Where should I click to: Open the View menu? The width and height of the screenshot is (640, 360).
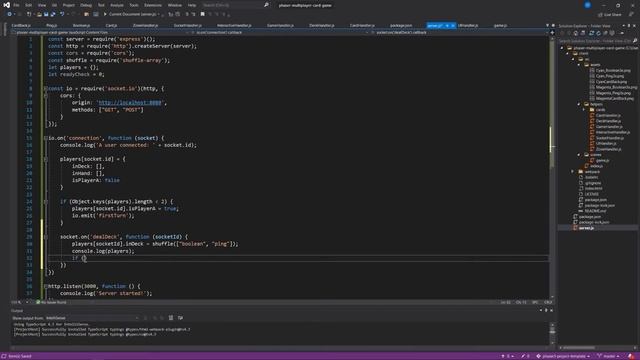[42, 5]
